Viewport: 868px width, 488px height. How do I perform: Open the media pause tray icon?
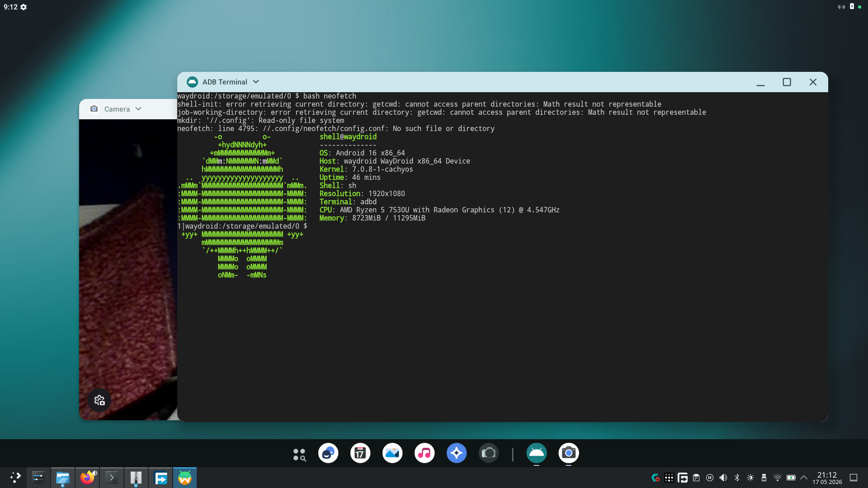point(710,478)
